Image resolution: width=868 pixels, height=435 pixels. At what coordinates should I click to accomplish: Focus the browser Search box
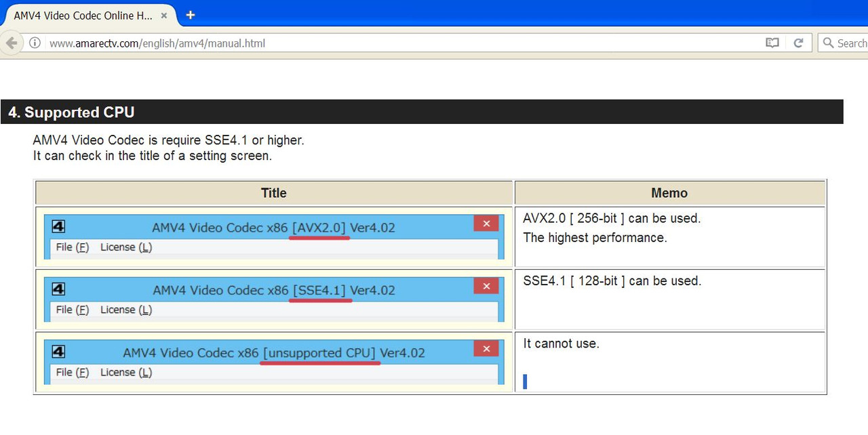point(844,43)
